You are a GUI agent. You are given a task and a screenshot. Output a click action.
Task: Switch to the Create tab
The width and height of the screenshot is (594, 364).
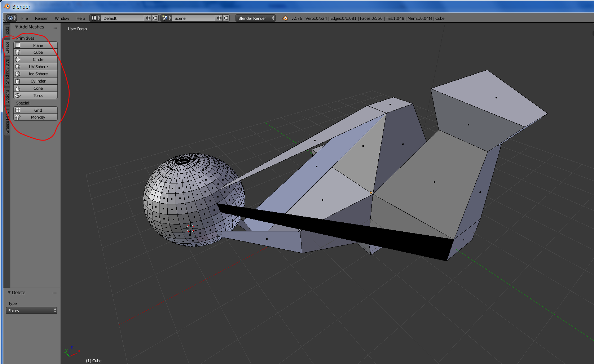pos(7,48)
